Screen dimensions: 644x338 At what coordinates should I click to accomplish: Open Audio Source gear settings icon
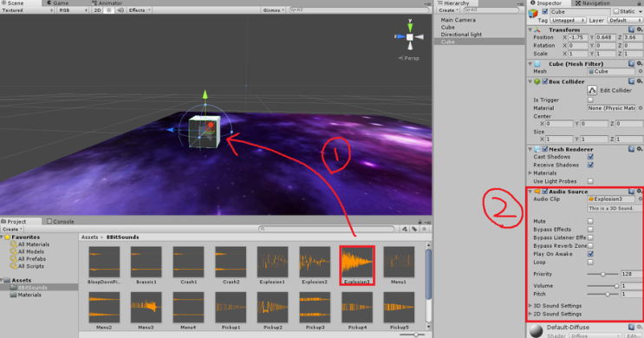640,192
